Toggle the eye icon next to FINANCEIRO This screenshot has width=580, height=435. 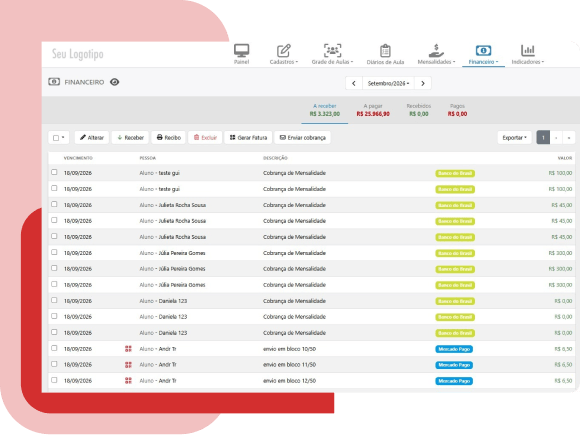115,82
